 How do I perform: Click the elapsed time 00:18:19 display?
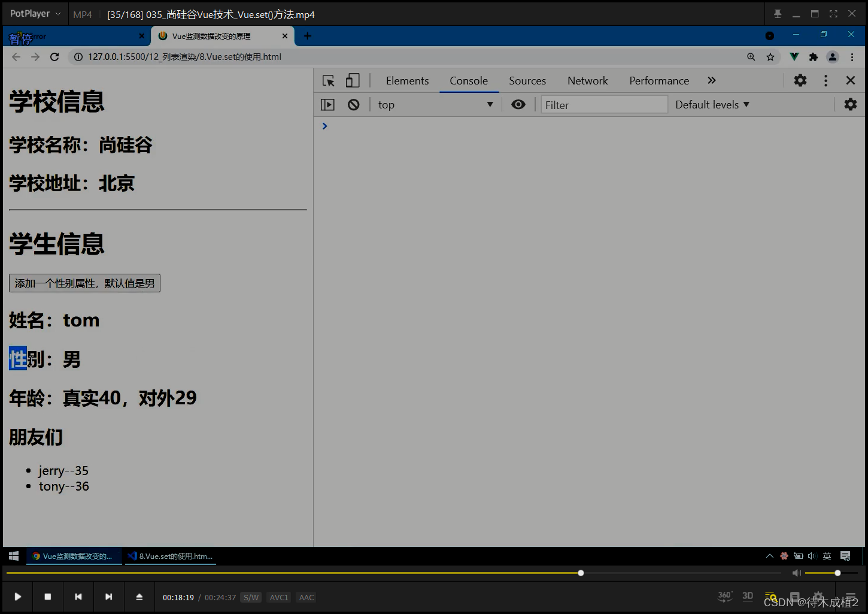coord(178,597)
